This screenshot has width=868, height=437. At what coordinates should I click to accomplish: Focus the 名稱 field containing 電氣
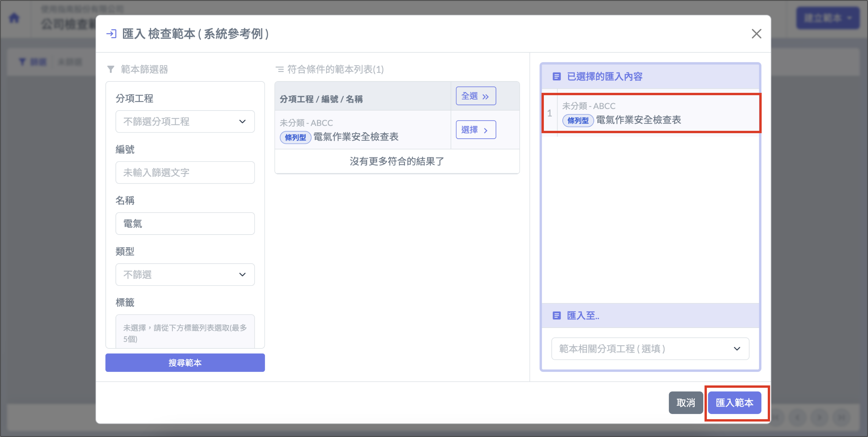185,224
